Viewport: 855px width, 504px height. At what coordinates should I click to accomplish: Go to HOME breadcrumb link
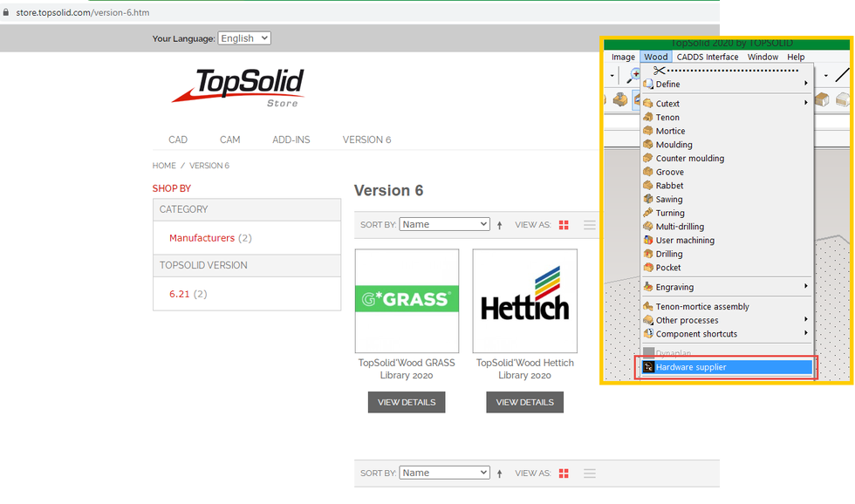pos(164,165)
